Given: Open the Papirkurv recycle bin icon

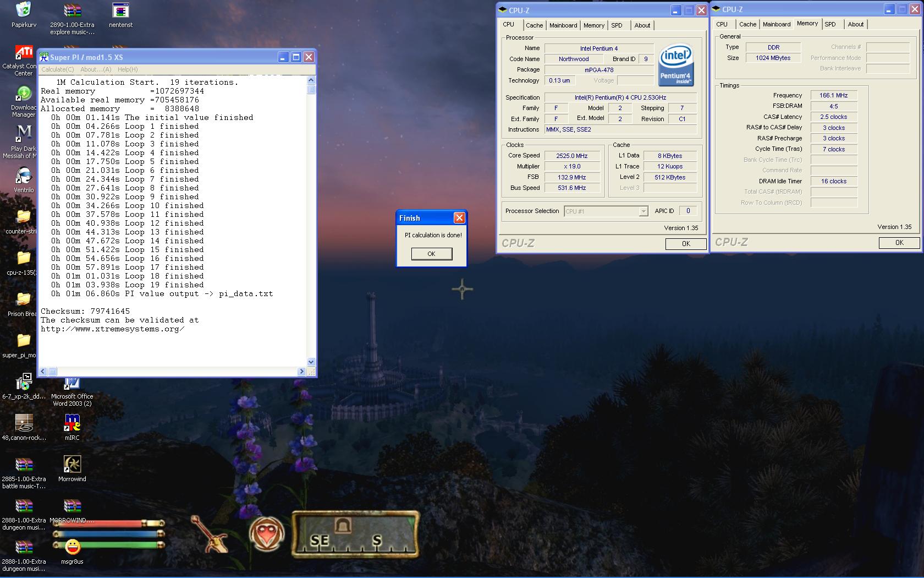Looking at the screenshot, I should [24, 10].
